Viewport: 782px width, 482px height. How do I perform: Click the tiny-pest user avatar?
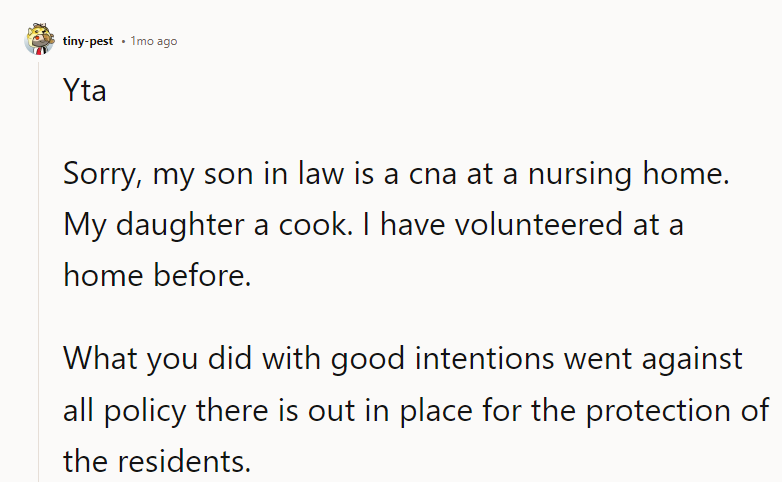(x=39, y=40)
